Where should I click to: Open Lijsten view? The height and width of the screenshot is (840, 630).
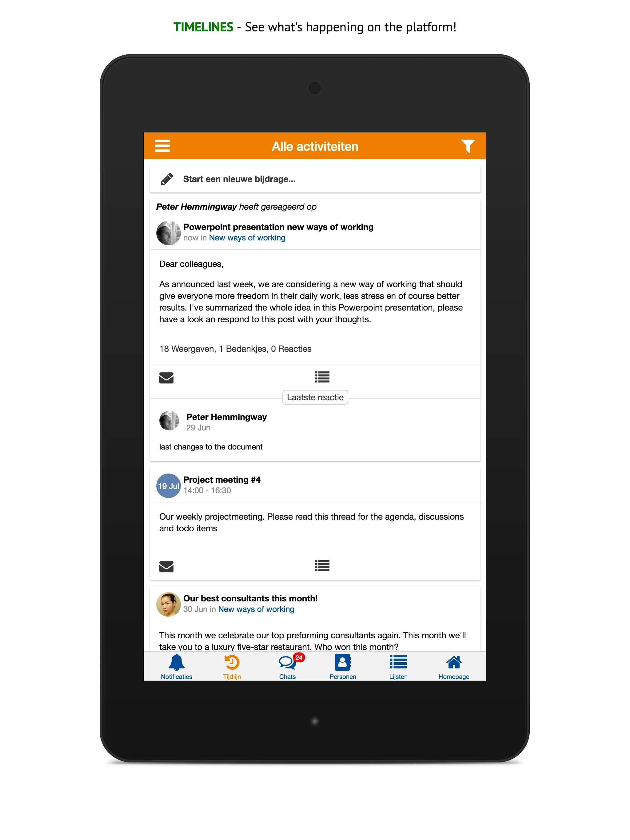point(397,668)
